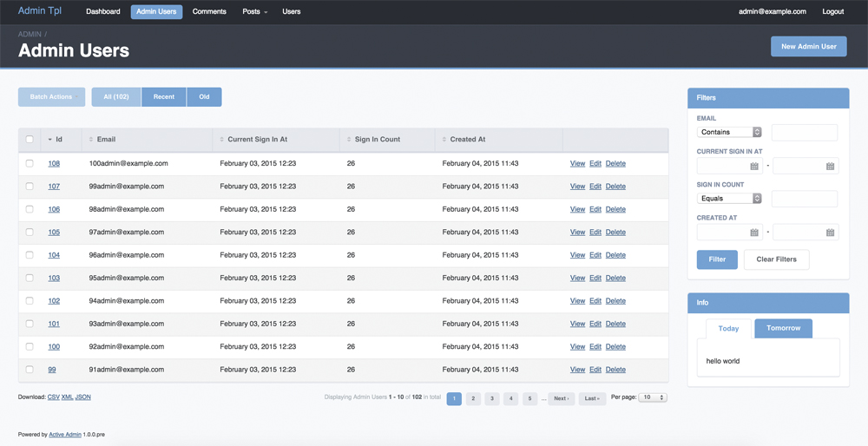Check the row for 91admin@example.com
This screenshot has height=446, width=868.
pos(30,370)
